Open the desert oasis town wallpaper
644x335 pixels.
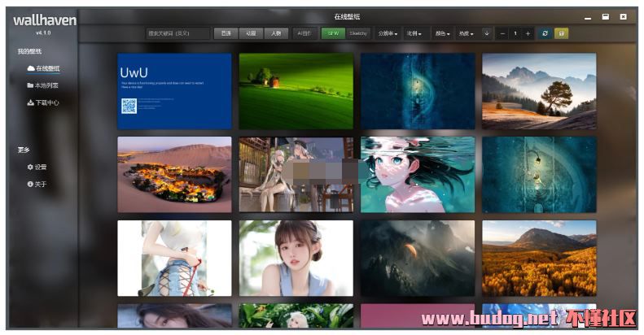pyautogui.click(x=174, y=175)
